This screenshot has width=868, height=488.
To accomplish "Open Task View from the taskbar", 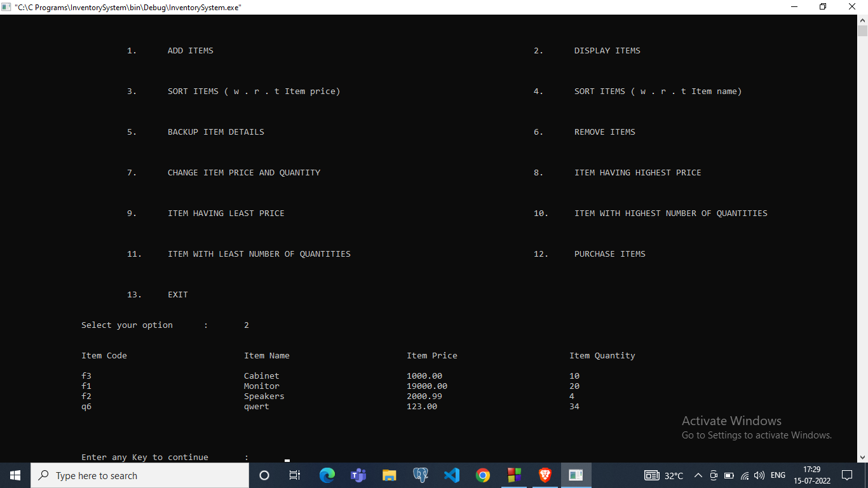I will click(x=295, y=475).
